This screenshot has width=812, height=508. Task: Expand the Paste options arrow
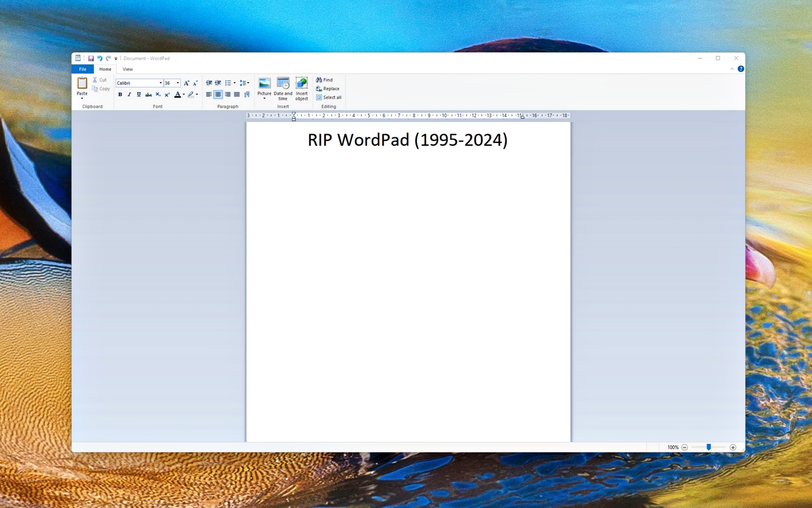point(82,98)
